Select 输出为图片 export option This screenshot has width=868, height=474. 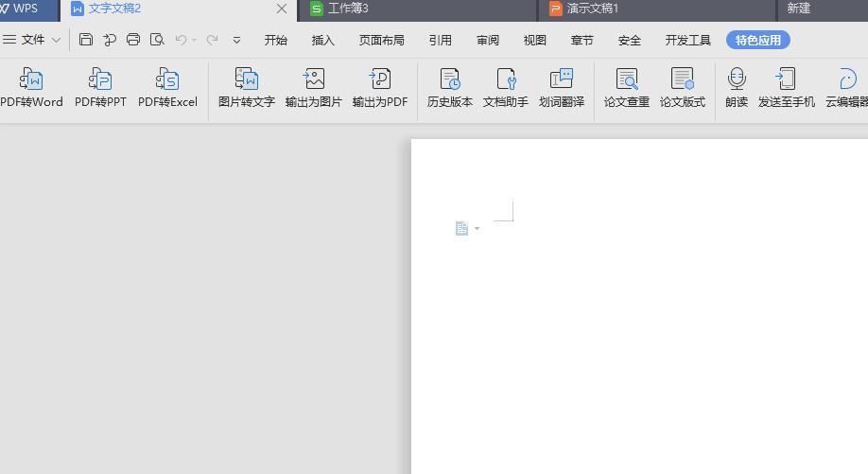tap(313, 87)
